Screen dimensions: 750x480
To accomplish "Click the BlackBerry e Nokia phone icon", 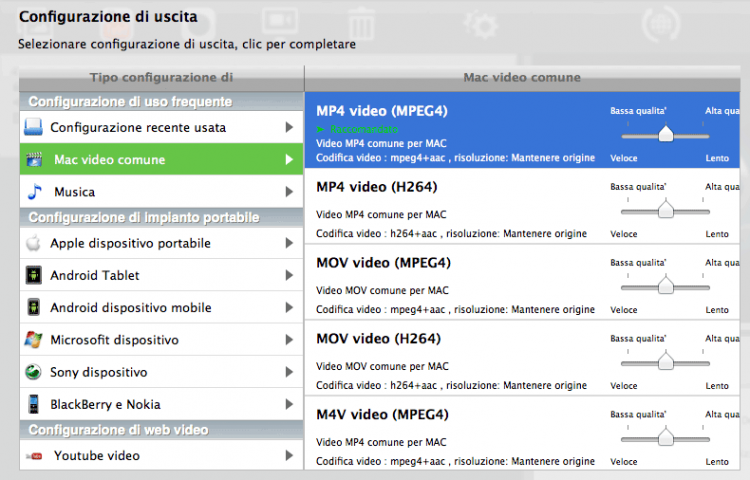I will click(x=33, y=404).
